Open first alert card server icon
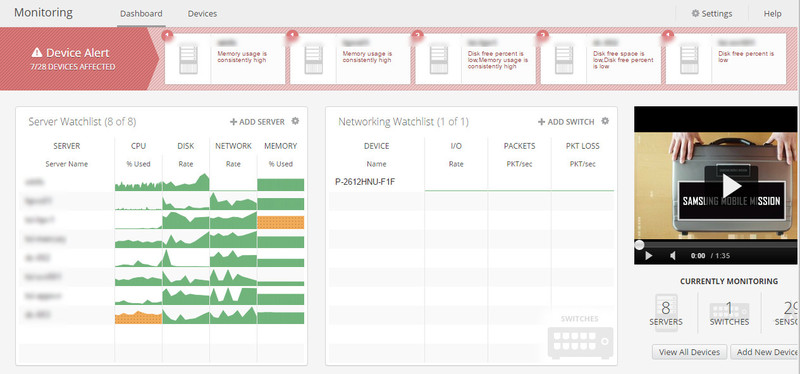Viewport: 800px width, 374px height. pos(188,60)
